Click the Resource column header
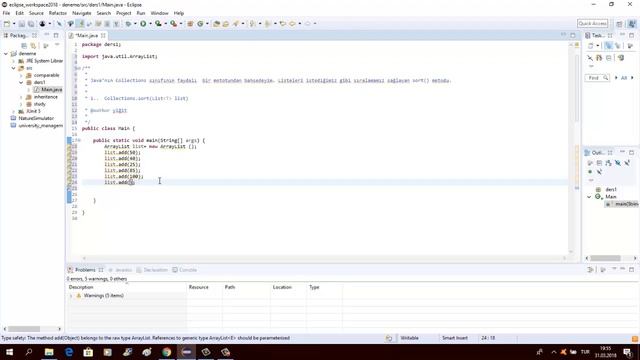The width and height of the screenshot is (640, 360). [204, 287]
